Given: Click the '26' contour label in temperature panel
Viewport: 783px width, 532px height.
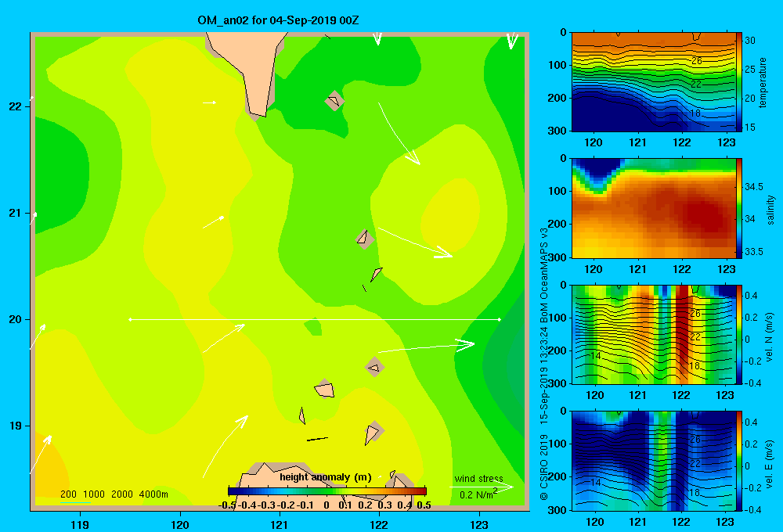Looking at the screenshot, I should point(697,61).
